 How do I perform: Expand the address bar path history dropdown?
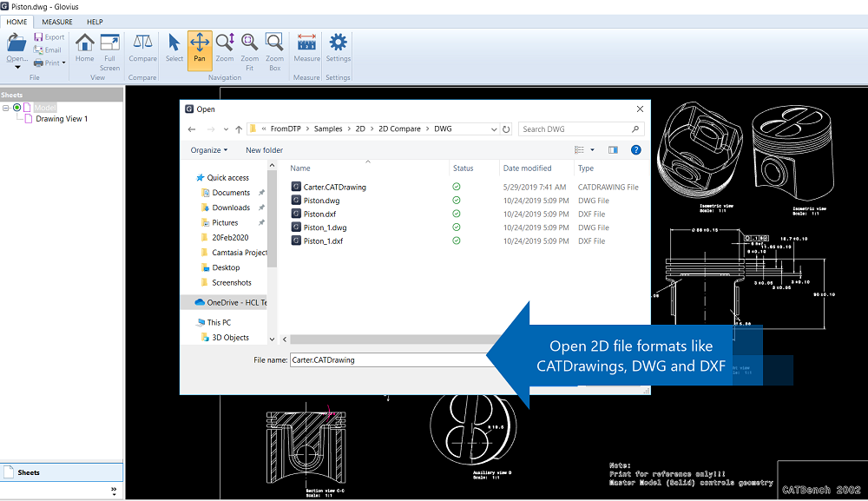(494, 129)
